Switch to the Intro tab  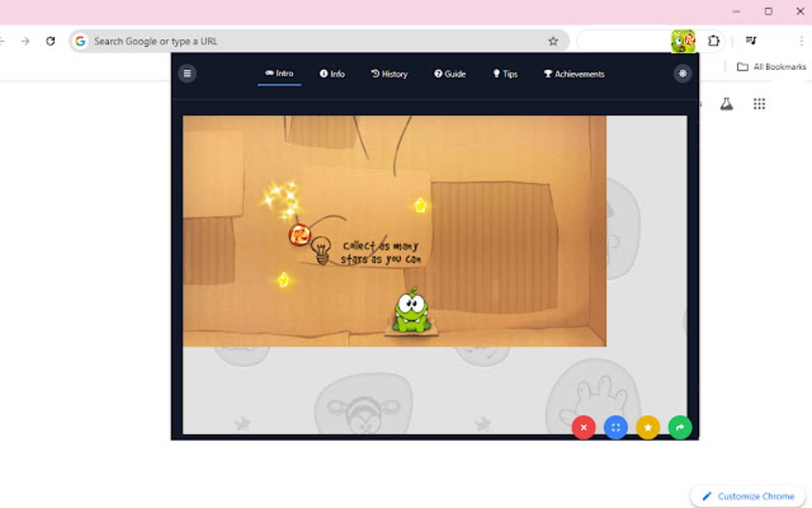click(x=279, y=73)
